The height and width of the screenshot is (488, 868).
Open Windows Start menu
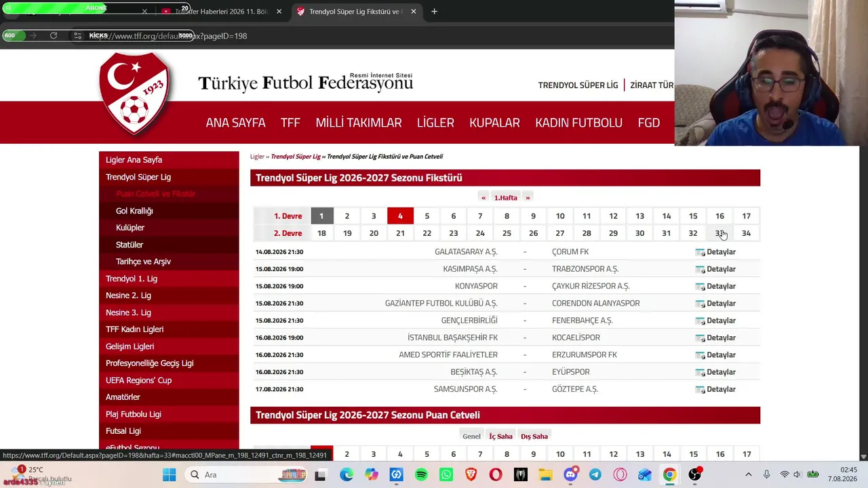170,474
